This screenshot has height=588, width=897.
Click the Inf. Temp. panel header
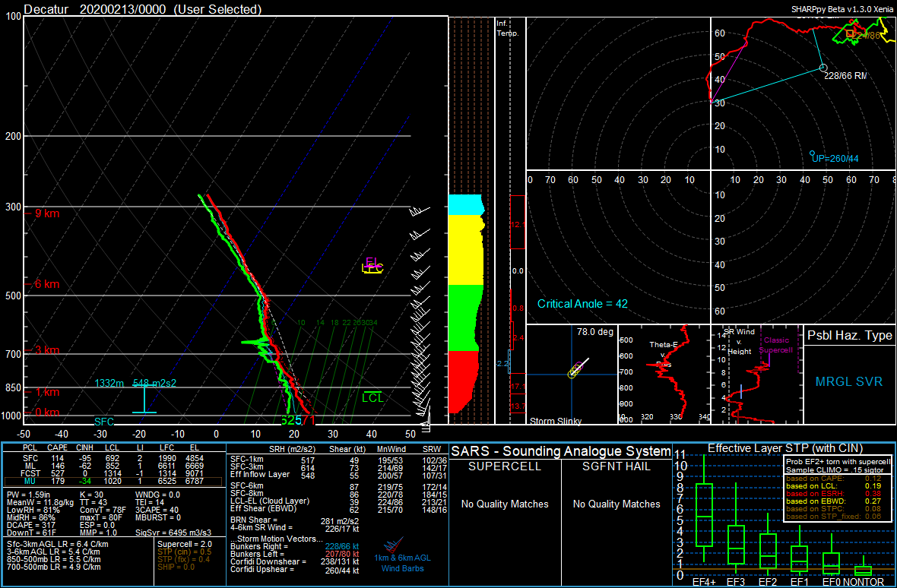[508, 29]
